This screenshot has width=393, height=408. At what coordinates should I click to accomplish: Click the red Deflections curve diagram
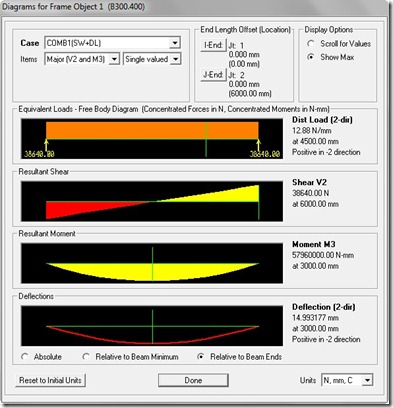tap(152, 326)
